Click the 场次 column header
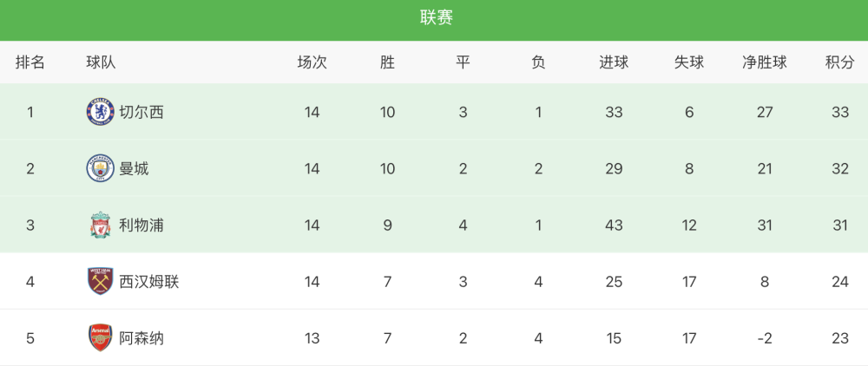 coord(312,62)
